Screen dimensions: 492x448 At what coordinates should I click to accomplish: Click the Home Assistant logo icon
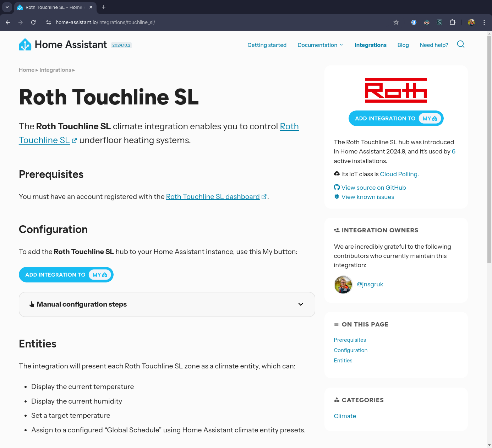[25, 45]
